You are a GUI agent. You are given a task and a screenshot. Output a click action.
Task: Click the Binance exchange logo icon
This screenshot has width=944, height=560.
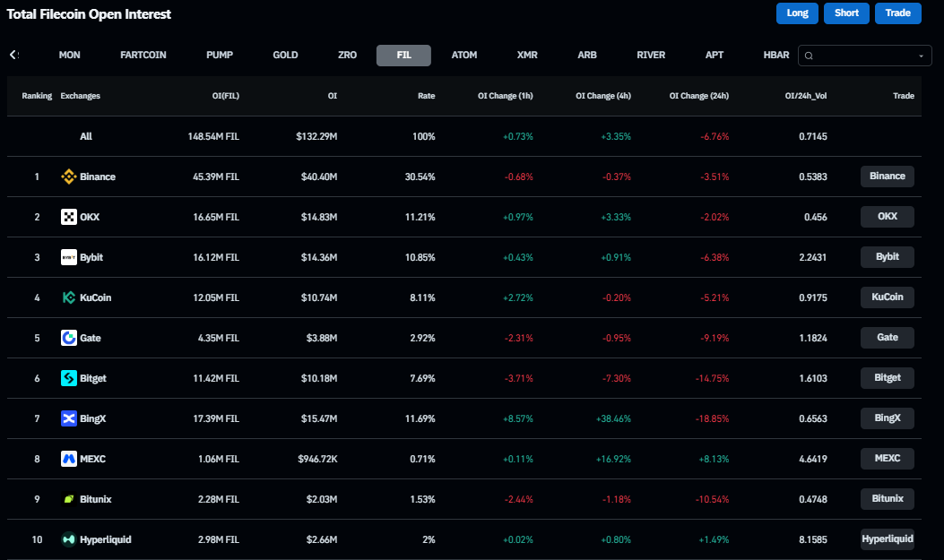point(68,177)
